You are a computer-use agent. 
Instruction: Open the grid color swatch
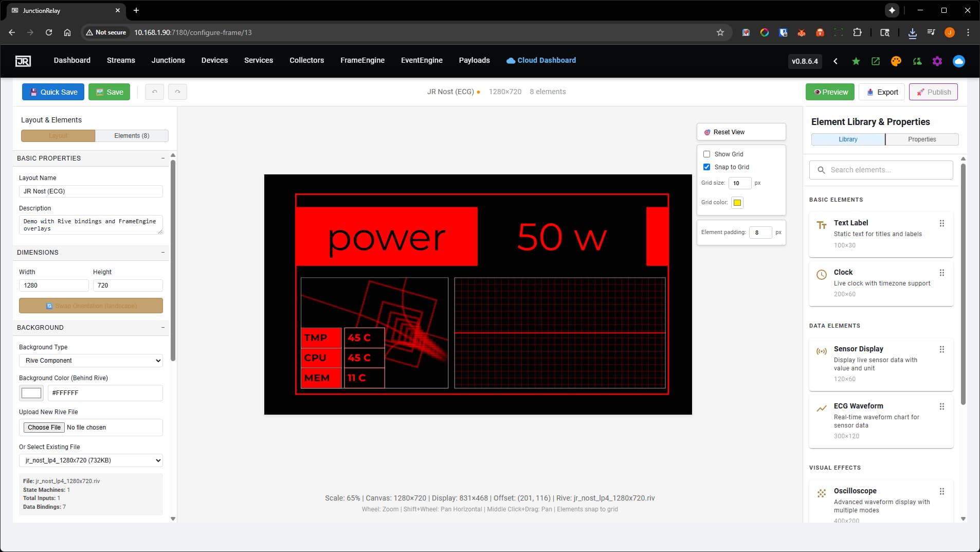coord(737,203)
